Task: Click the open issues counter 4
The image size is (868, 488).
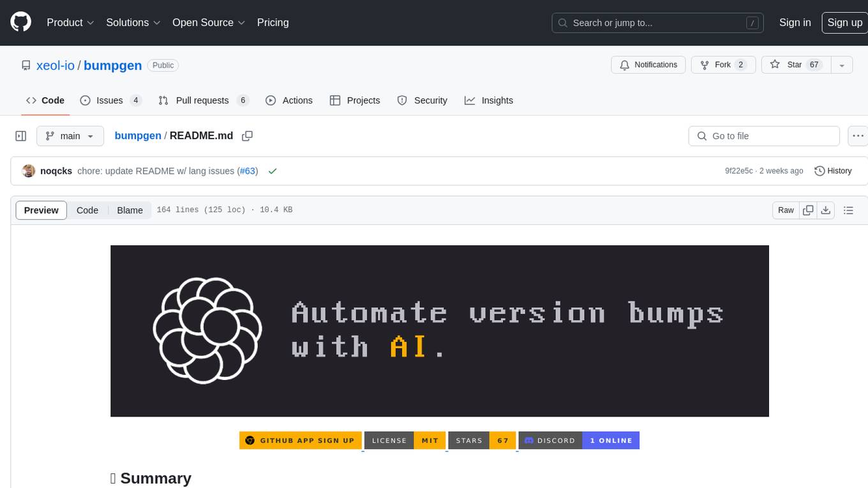Action: tap(135, 100)
